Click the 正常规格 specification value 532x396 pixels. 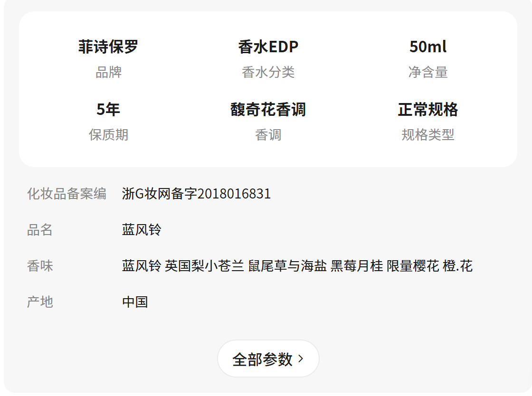pyautogui.click(x=428, y=110)
